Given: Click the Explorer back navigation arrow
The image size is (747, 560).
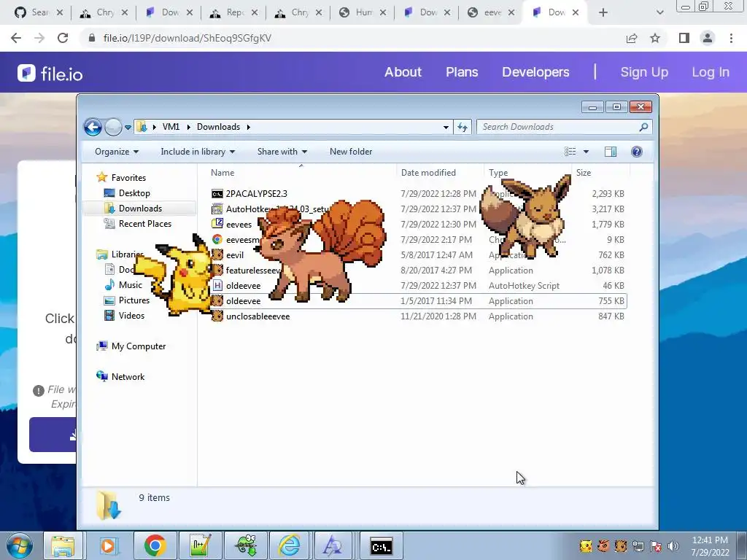Looking at the screenshot, I should coord(93,127).
